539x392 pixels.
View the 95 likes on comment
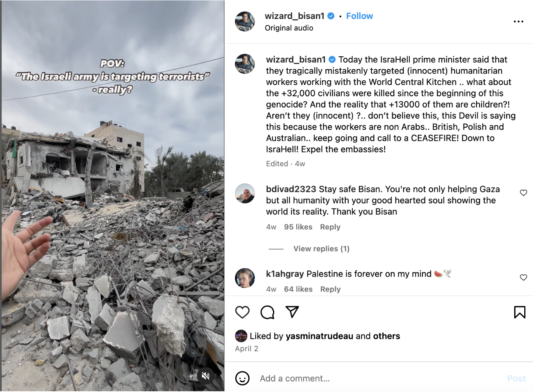click(298, 227)
